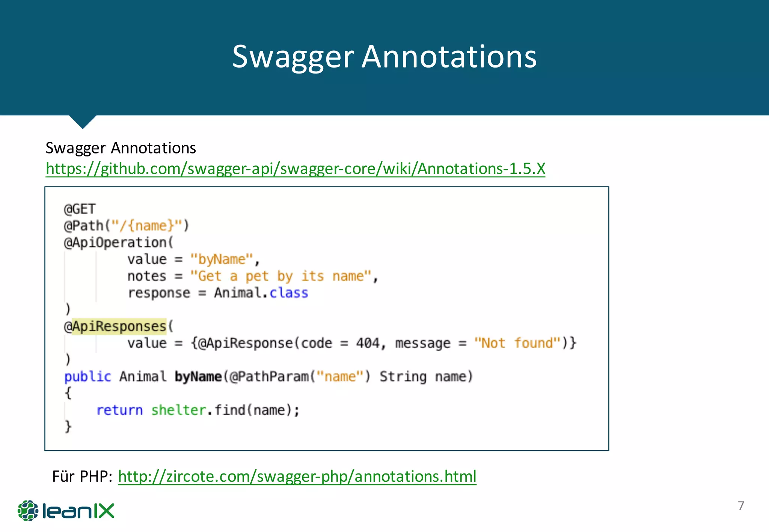This screenshot has width=769, height=532.
Task: Click the slide title 'Swagger Annotations'
Action: [x=384, y=57]
